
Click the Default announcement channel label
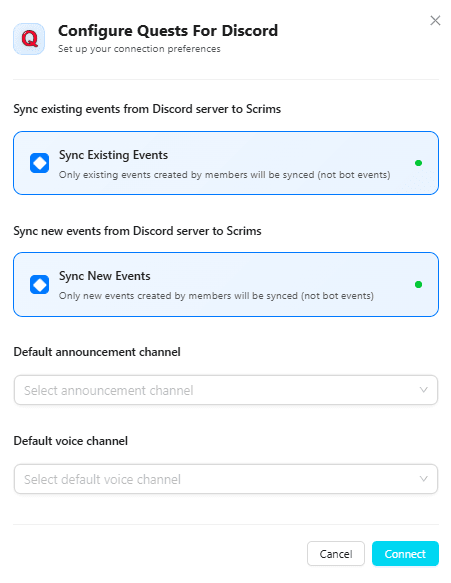(97, 352)
